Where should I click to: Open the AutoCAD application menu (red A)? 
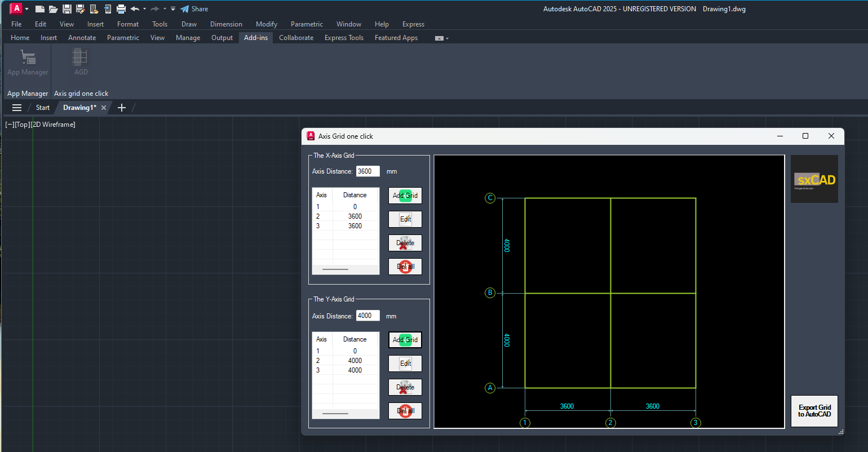[16, 8]
